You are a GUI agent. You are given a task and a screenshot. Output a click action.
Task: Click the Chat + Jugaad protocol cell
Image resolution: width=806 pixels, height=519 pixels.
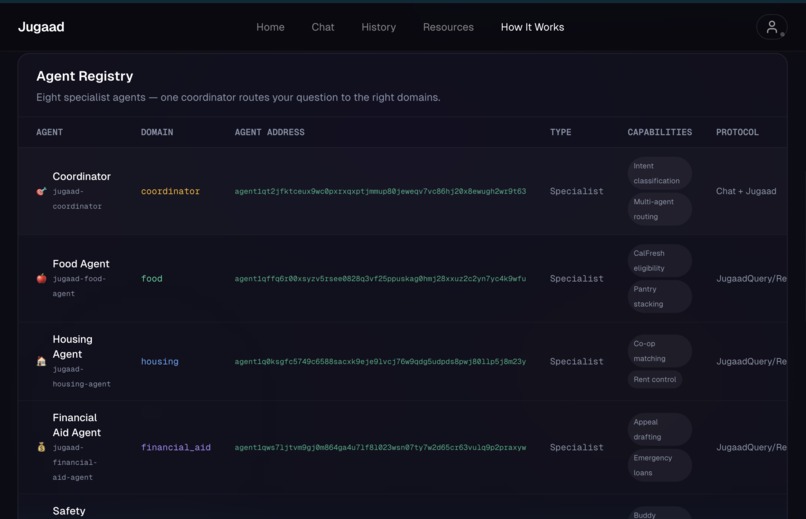[746, 191]
